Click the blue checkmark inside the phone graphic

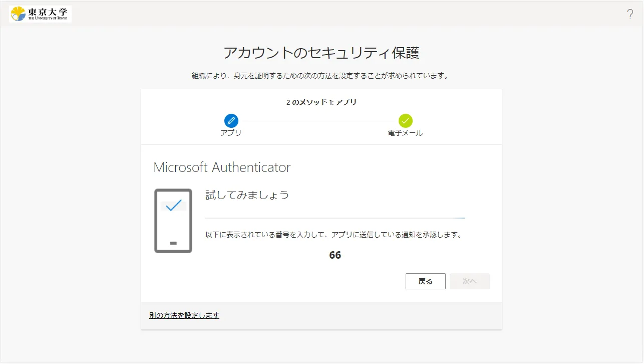(173, 206)
